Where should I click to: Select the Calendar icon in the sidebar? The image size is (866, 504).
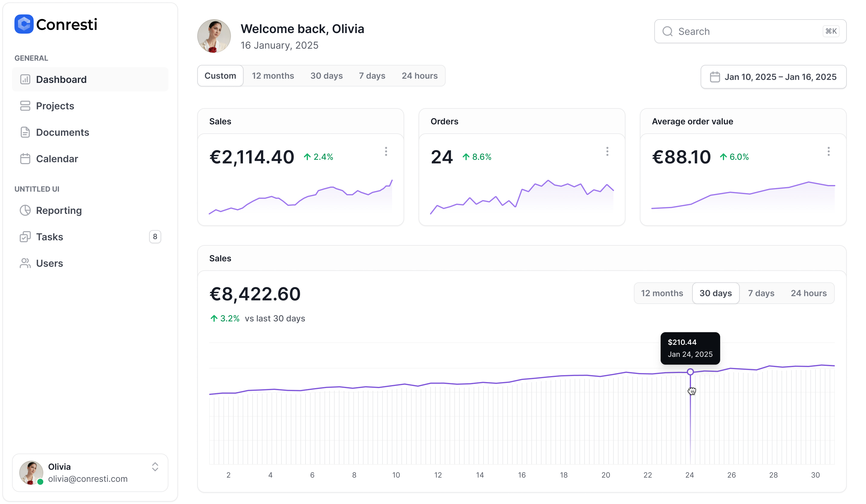point(25,159)
